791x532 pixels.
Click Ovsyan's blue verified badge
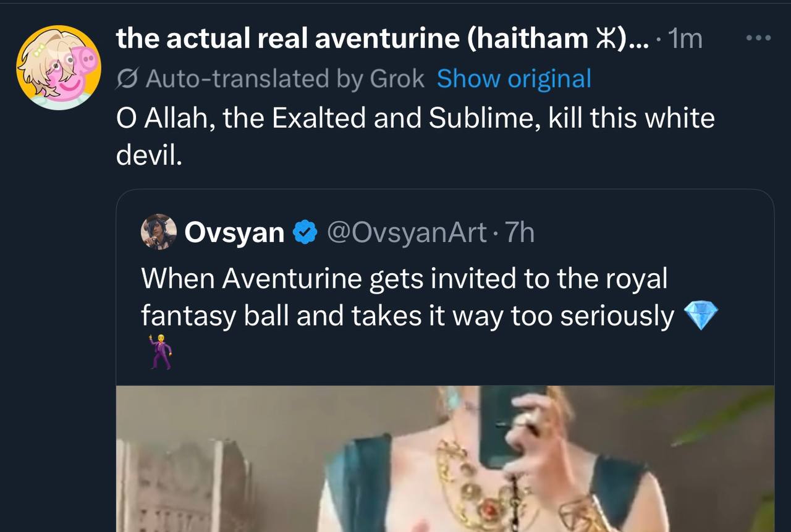click(304, 233)
